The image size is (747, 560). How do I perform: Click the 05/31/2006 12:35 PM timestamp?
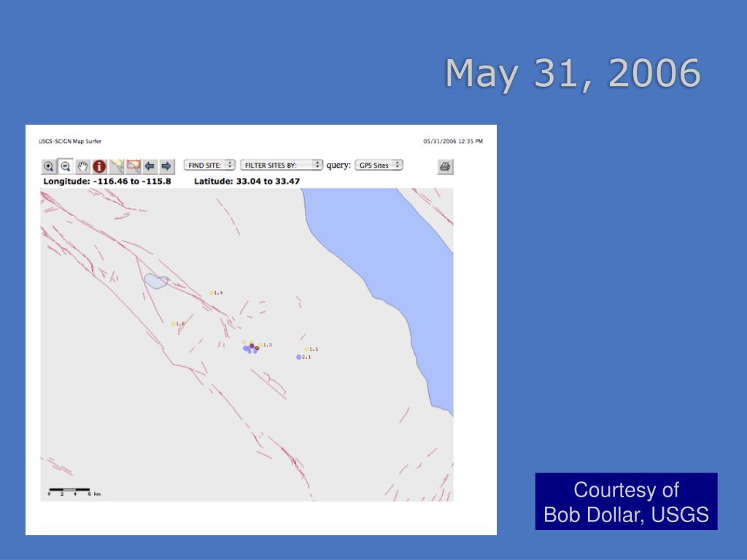tap(453, 141)
